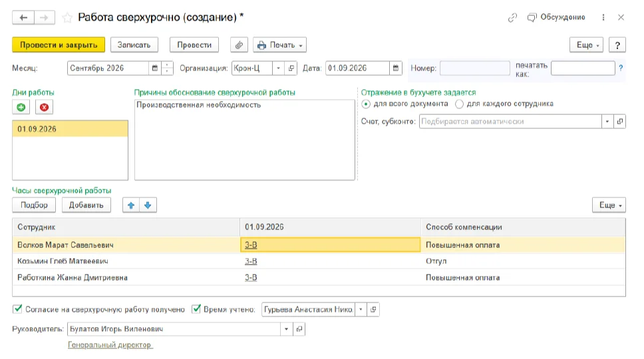This screenshot has height=359, width=644.
Task: Expand the Организация dropdown list
Action: point(278,68)
